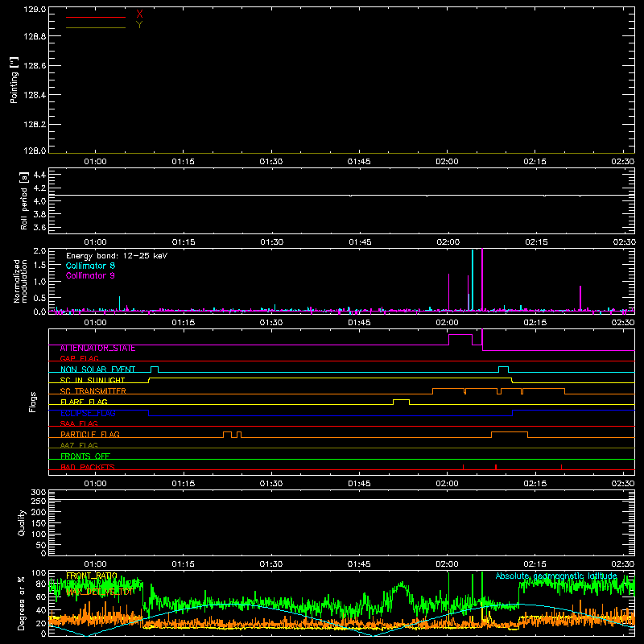Click the olive Y legend line sample
The width and height of the screenshot is (644, 644).
coord(96,28)
